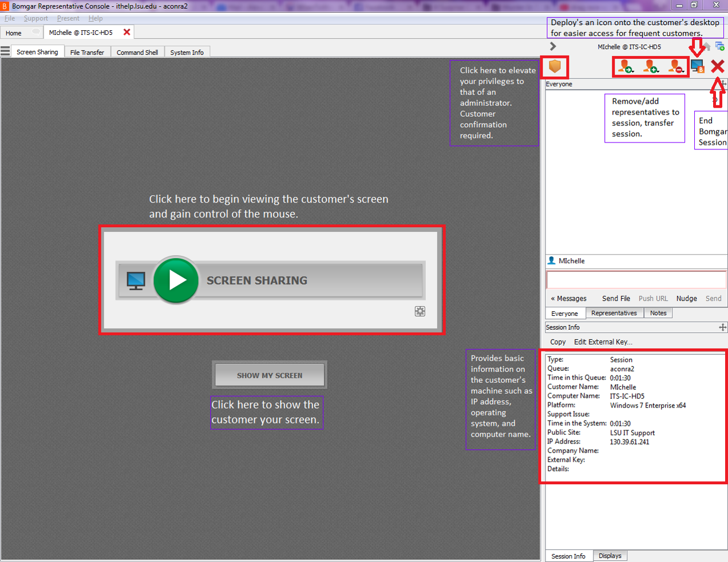
Task: Open the add representative icon dropdown
Action: 651,67
